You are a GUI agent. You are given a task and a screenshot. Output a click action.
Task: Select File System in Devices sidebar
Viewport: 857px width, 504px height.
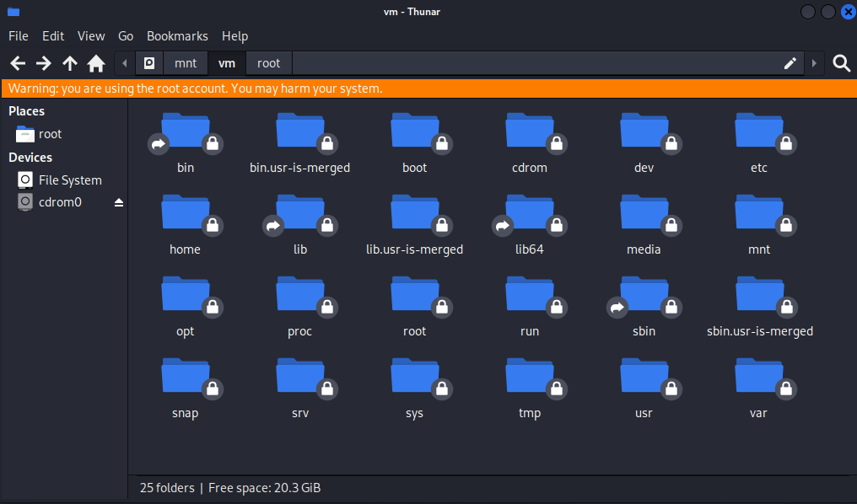70,180
